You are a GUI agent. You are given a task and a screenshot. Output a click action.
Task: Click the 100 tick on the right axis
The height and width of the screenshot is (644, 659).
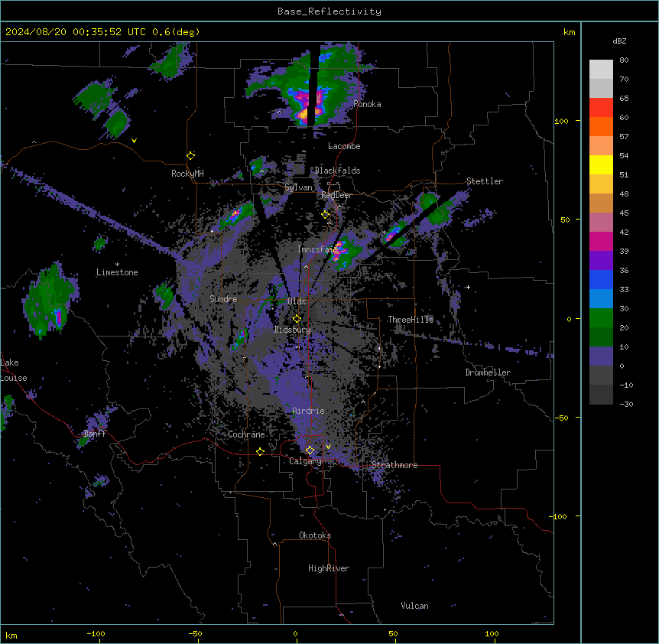click(561, 121)
